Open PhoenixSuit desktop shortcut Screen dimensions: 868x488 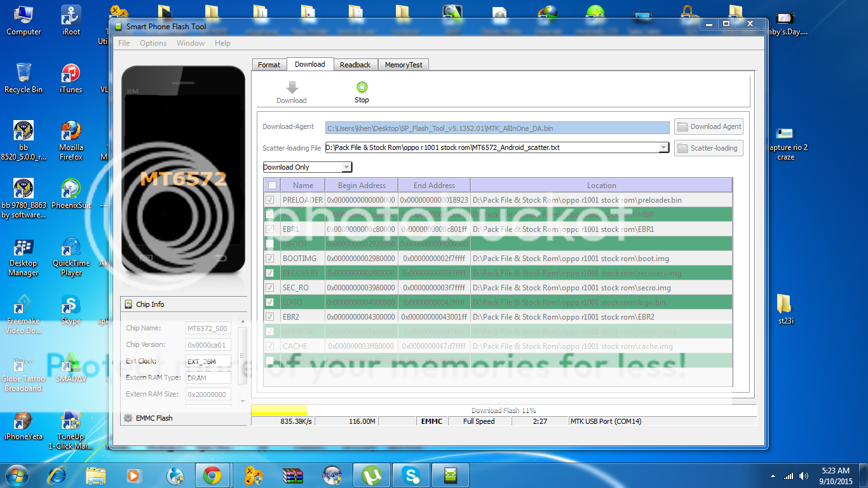(x=71, y=190)
